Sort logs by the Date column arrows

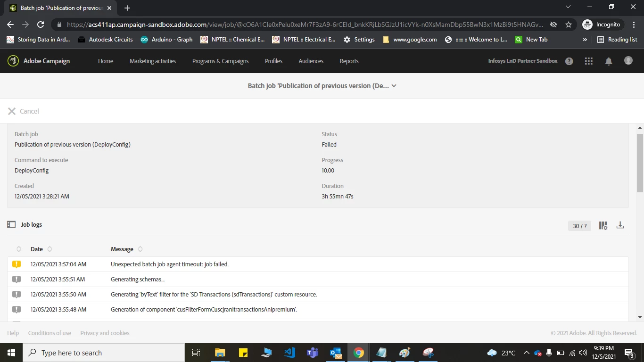point(50,249)
